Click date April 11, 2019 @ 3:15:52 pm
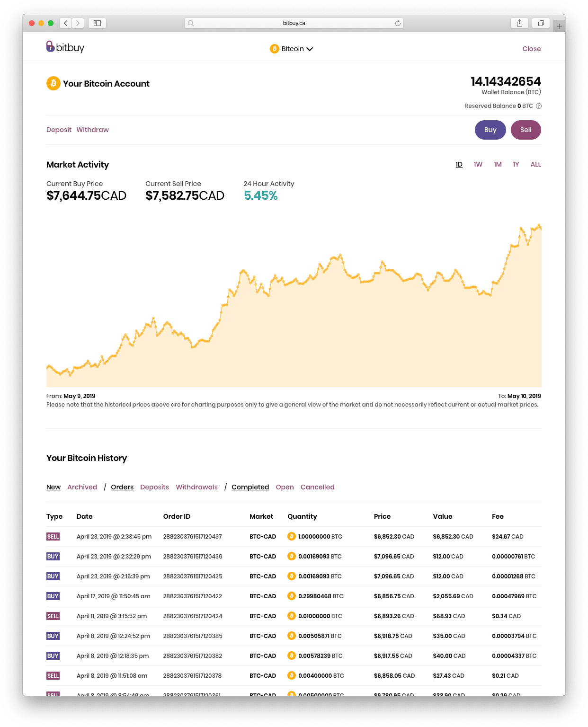Image resolution: width=588 pixels, height=727 pixels. click(x=112, y=616)
